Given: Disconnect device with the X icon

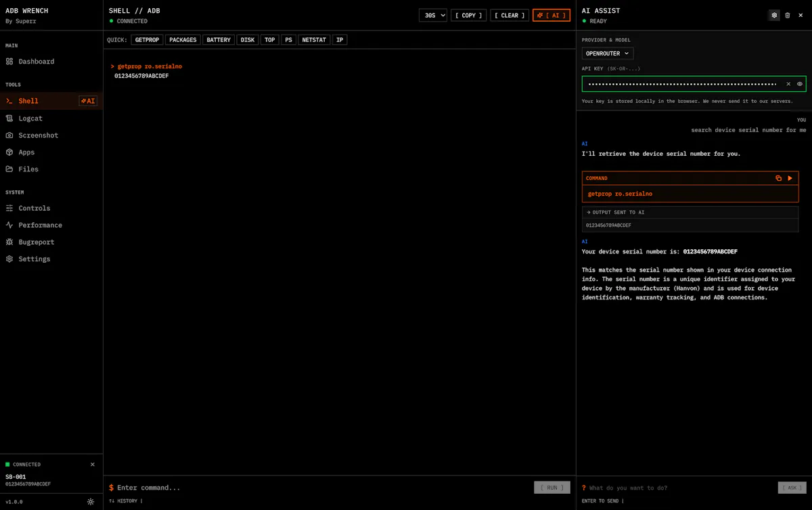Looking at the screenshot, I should [x=93, y=465].
